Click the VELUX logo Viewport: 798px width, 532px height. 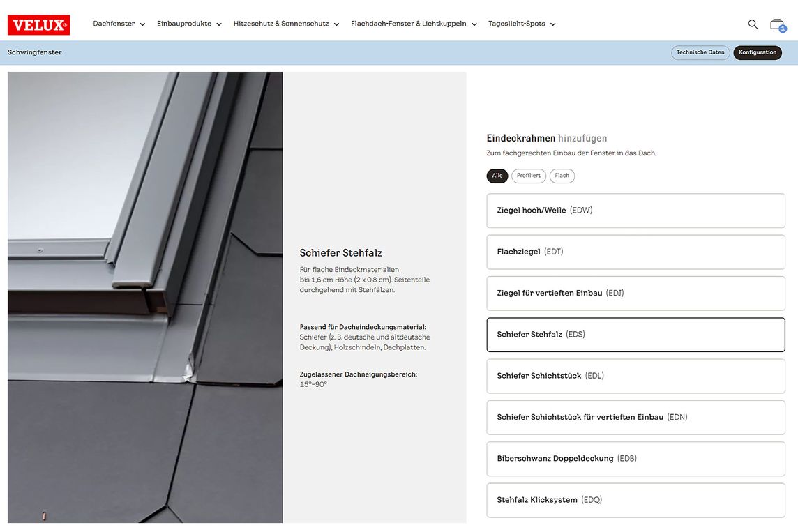pyautogui.click(x=38, y=24)
